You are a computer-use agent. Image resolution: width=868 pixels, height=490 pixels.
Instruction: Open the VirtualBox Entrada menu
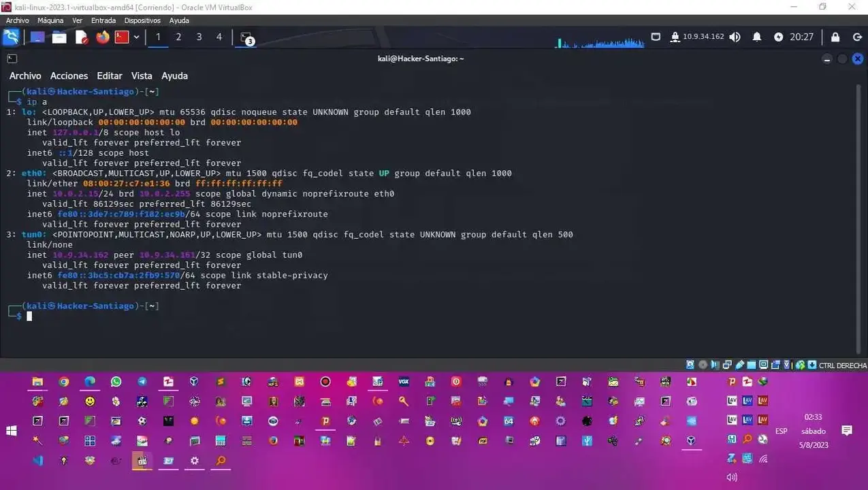(103, 20)
